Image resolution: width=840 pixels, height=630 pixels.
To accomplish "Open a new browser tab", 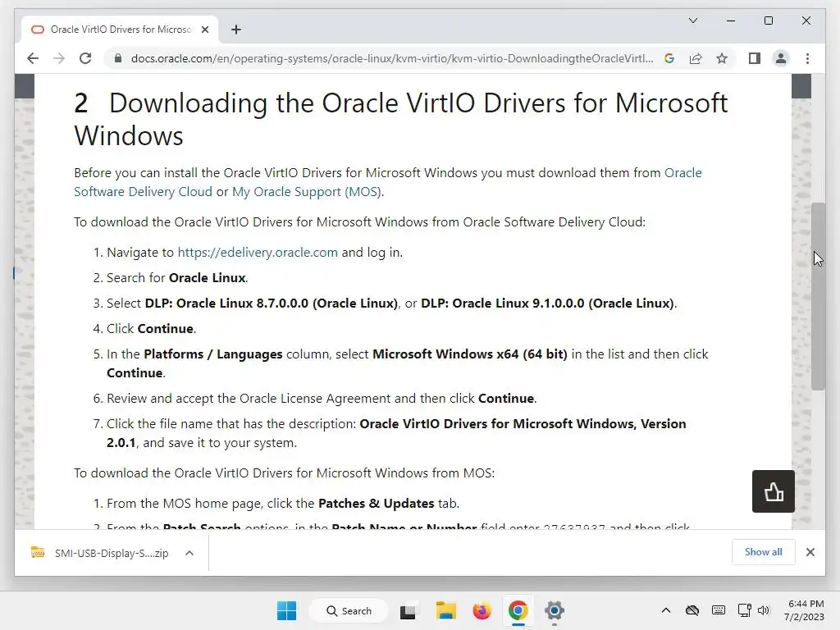I will (x=236, y=30).
